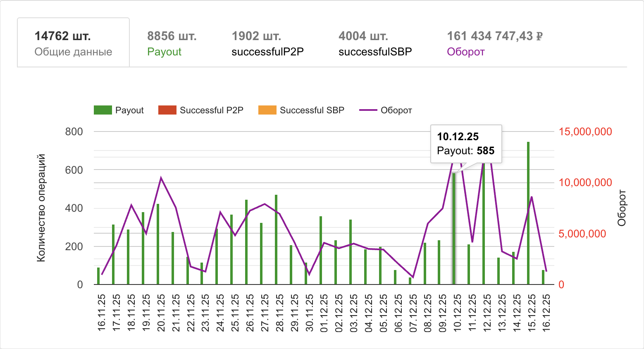644x349 pixels.
Task: Switch to the Payout tab
Action: [x=172, y=43]
